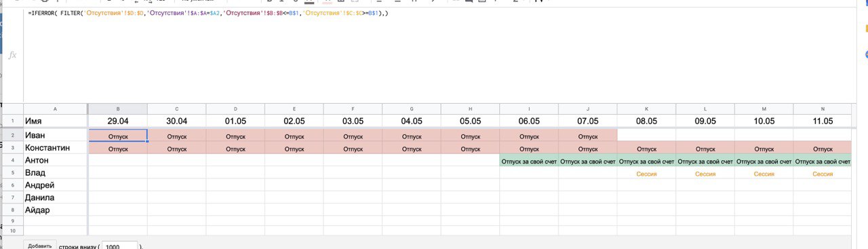Select Влад's Сессия cell under 08.05

pyautogui.click(x=646, y=173)
